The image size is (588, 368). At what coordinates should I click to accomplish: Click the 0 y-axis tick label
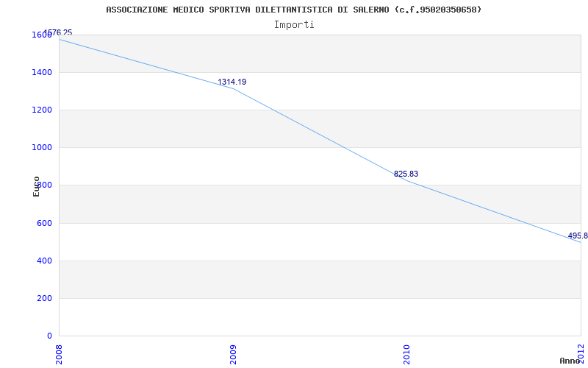point(49,336)
